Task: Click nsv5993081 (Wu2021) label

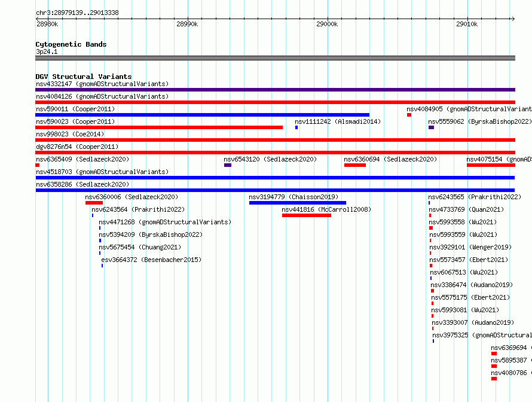Action: (x=465, y=310)
